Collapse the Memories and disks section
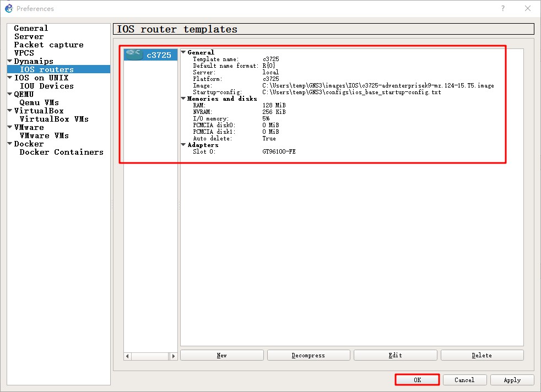Screen dimensions: 541x392 point(183,99)
